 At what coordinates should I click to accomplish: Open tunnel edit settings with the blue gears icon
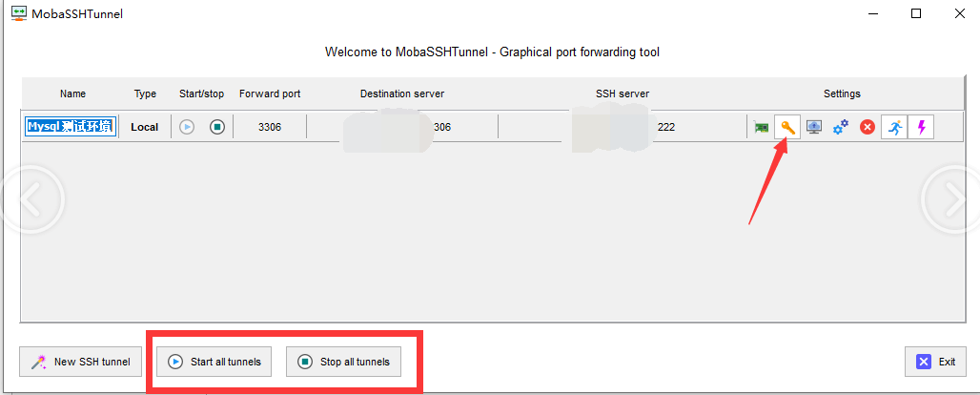click(x=841, y=127)
